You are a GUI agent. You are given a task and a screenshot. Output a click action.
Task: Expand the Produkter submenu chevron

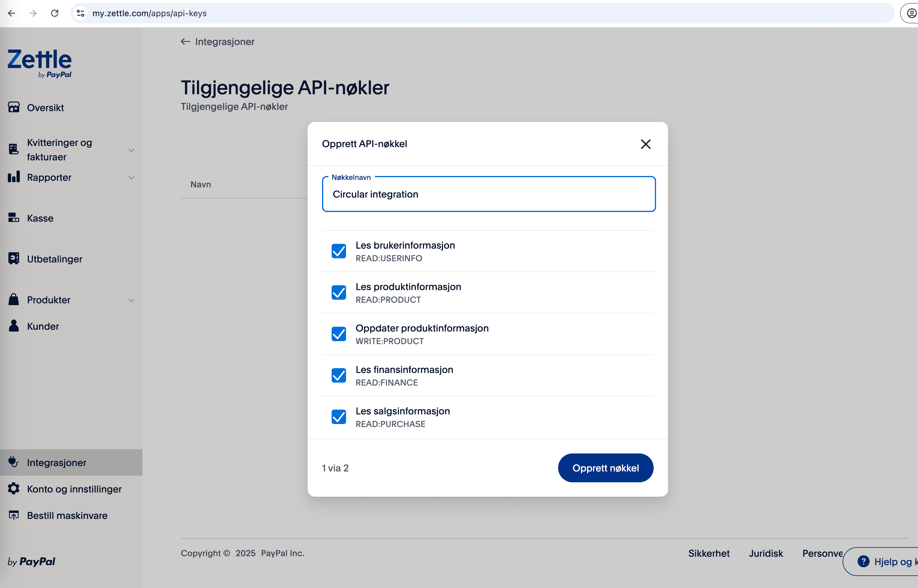tap(131, 300)
